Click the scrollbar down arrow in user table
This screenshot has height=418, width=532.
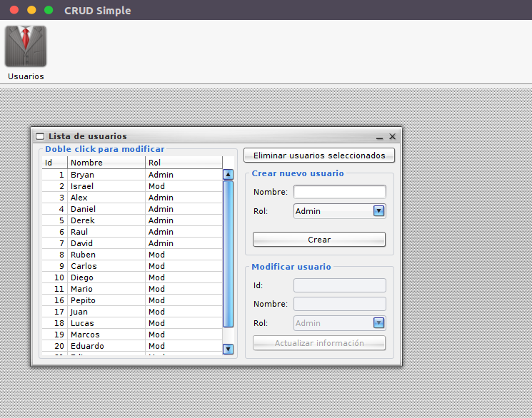(228, 349)
